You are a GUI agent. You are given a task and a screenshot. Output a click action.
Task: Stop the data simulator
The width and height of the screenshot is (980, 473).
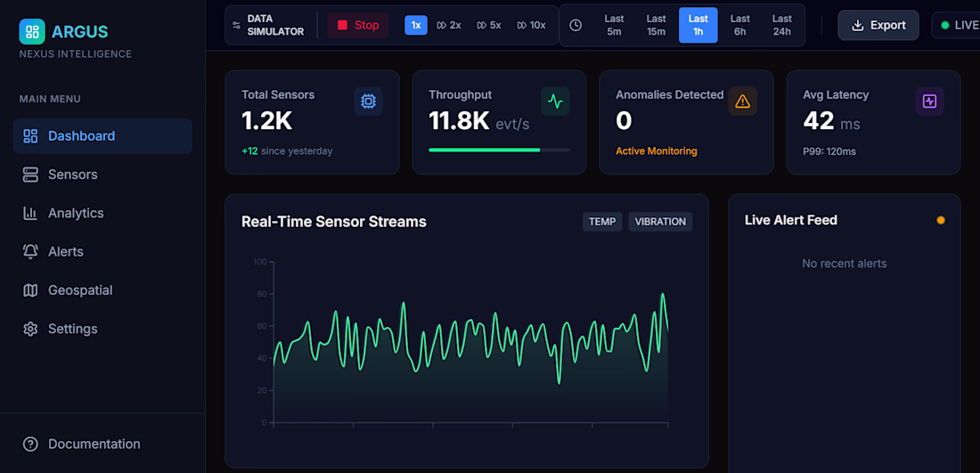[x=358, y=25]
